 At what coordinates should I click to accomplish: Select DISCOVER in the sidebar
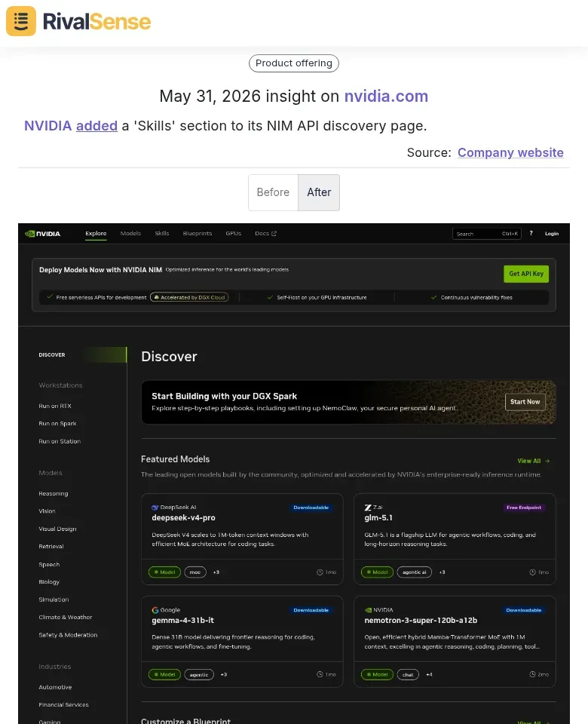(52, 355)
